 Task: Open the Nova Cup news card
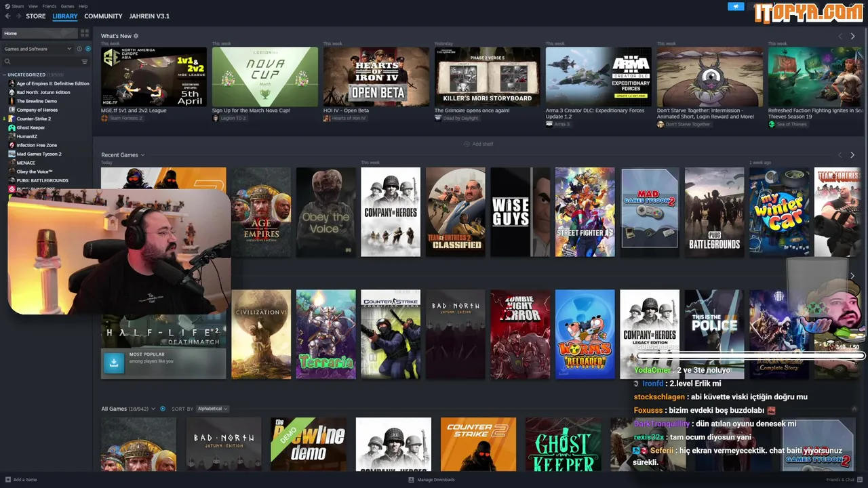tap(265, 77)
